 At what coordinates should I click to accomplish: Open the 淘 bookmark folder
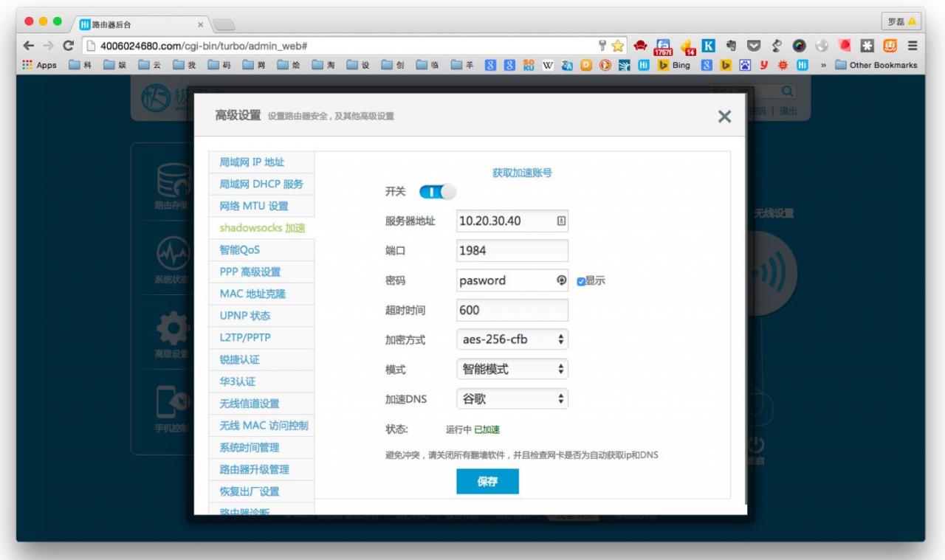pos(322,65)
